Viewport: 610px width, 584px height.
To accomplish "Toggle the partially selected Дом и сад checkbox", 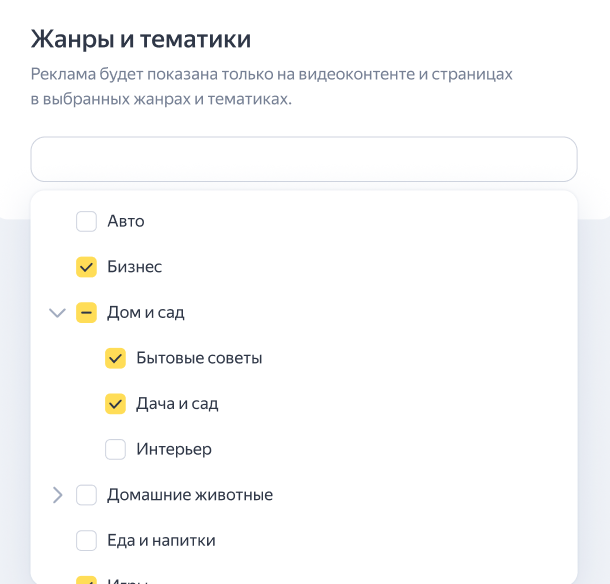I will point(87,313).
